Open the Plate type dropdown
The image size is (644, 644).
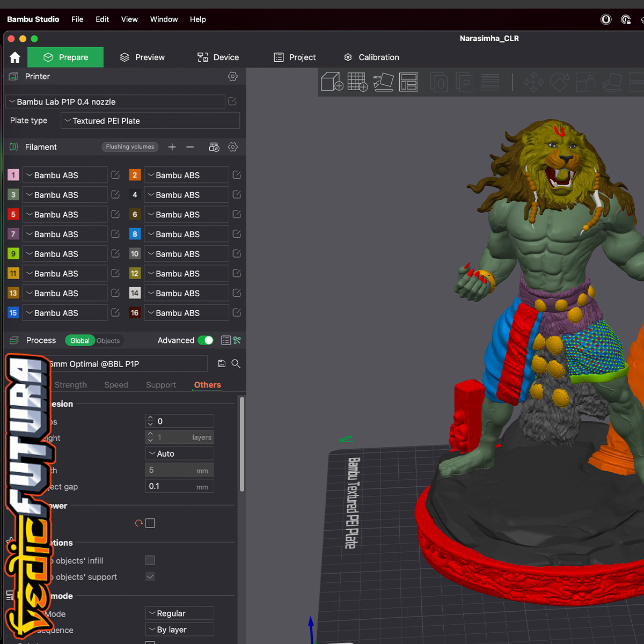[x=150, y=121]
